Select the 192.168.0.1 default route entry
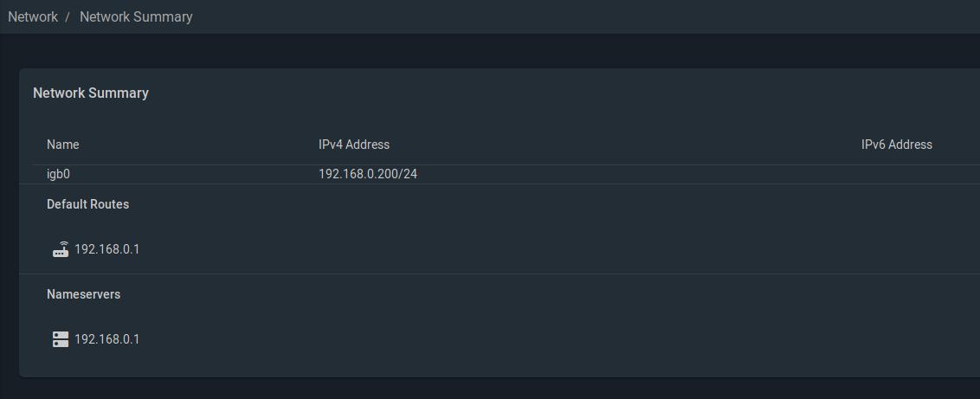Image resolution: width=980 pixels, height=399 pixels. (x=106, y=249)
